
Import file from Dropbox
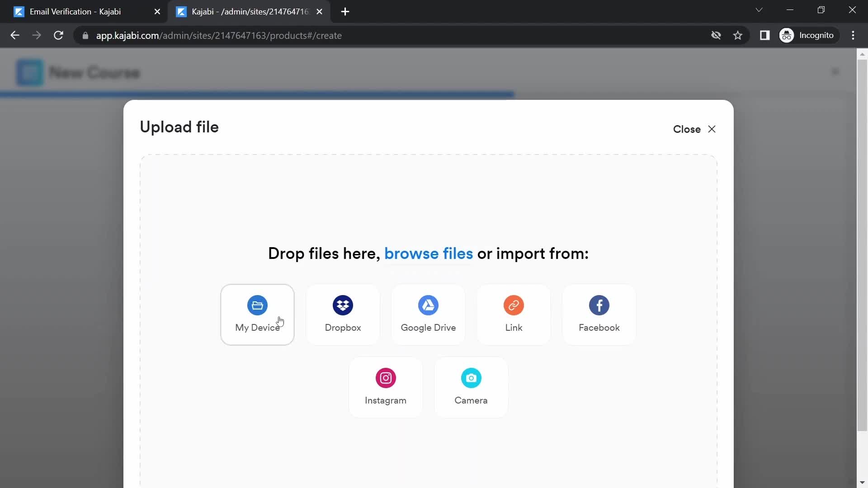point(343,314)
